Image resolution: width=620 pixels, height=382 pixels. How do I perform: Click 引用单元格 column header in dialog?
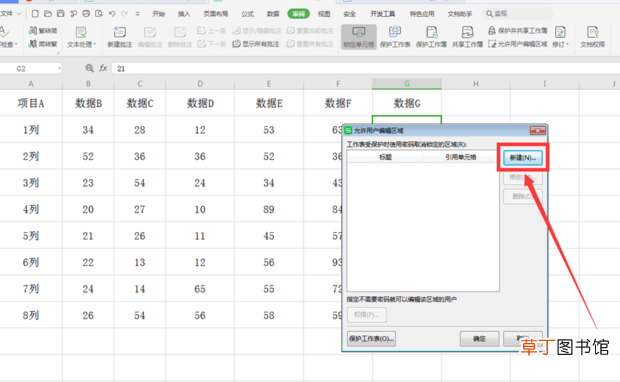(x=461, y=157)
